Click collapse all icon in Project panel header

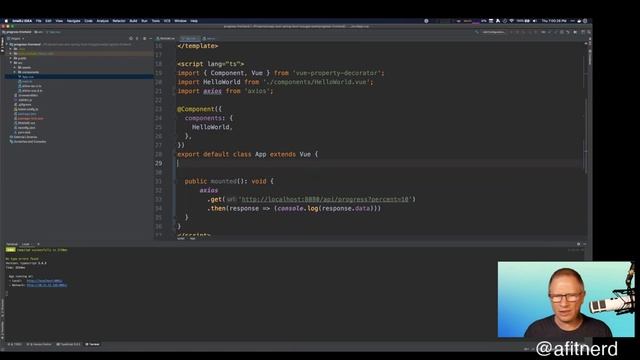tap(137, 38)
